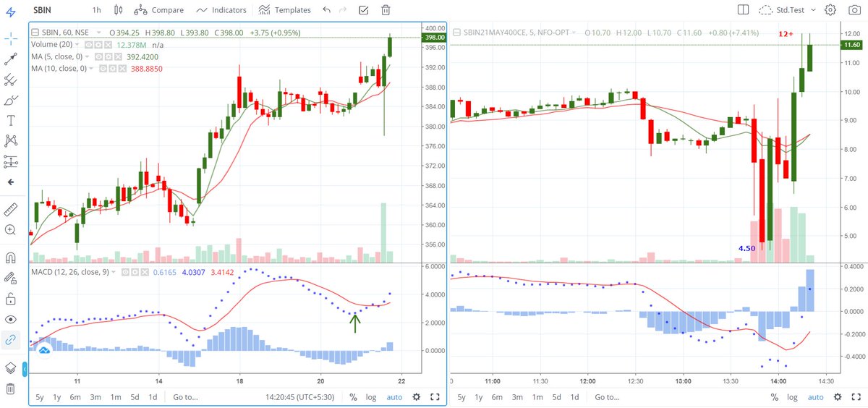The height and width of the screenshot is (408, 868).
Task: Toggle log scale on the left chart
Action: click(371, 396)
